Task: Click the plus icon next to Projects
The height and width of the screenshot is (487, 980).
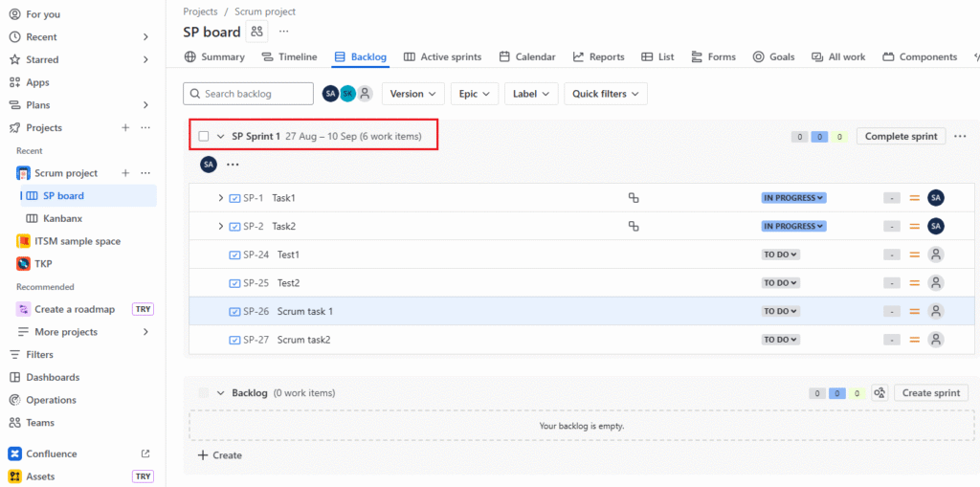Action: [125, 128]
